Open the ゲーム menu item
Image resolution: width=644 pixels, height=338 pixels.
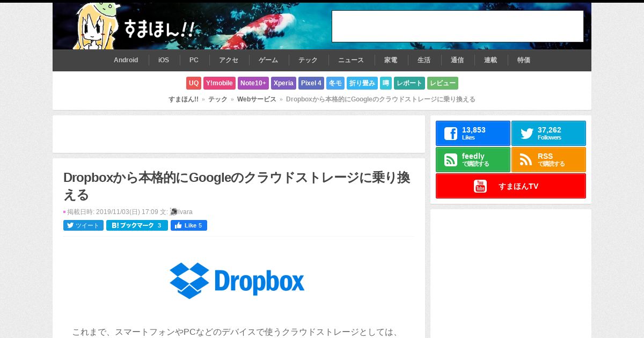(268, 60)
